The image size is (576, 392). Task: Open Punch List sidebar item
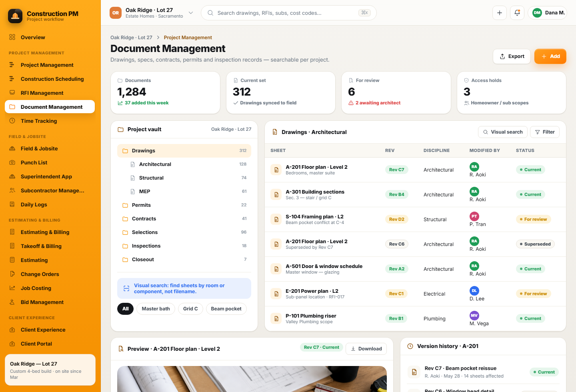click(50, 162)
